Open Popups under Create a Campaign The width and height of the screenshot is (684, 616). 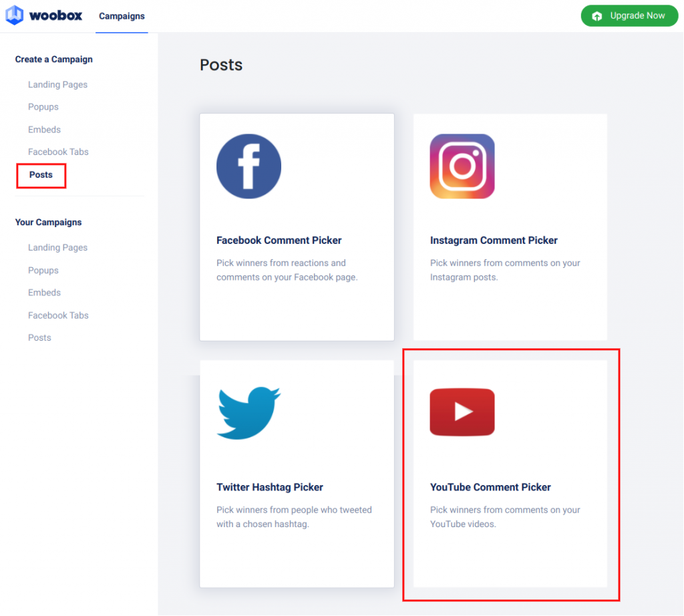pos(43,107)
